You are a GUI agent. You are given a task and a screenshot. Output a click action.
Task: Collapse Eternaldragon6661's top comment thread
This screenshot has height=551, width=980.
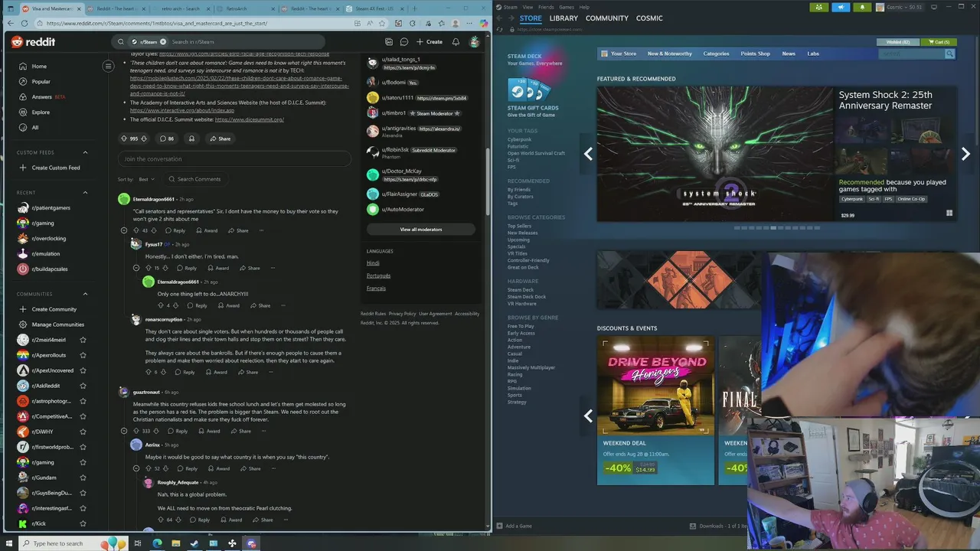(124, 230)
